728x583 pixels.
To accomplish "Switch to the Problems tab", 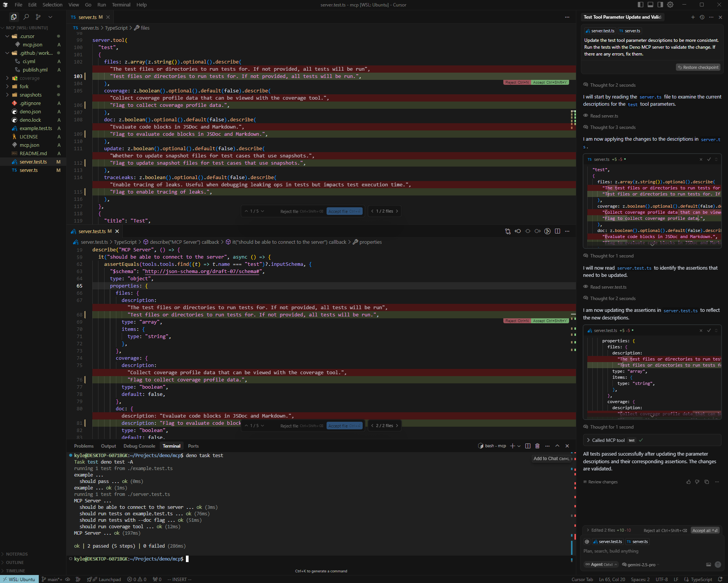I will point(84,446).
